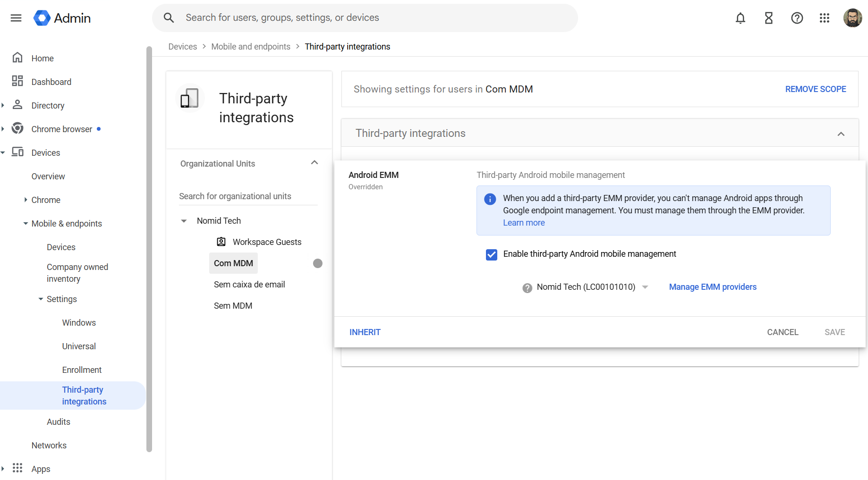This screenshot has height=480, width=868.
Task: Open Dashboard in sidebar
Action: [51, 82]
